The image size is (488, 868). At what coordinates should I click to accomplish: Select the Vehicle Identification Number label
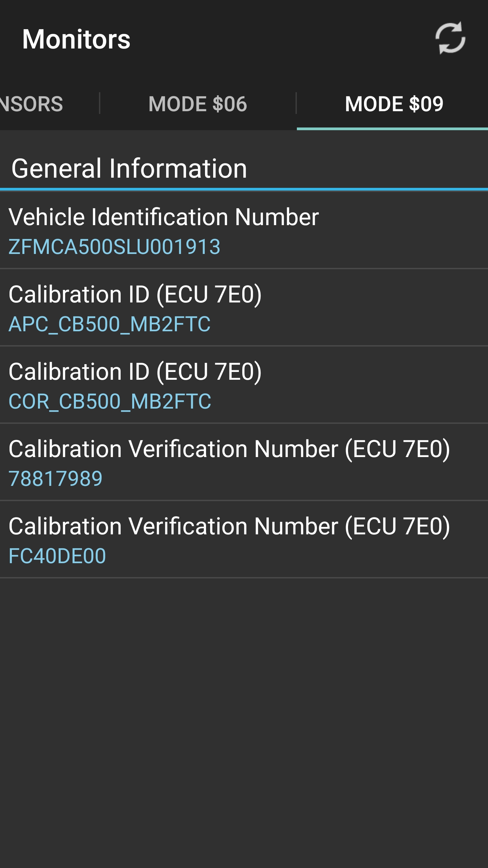pos(164,217)
